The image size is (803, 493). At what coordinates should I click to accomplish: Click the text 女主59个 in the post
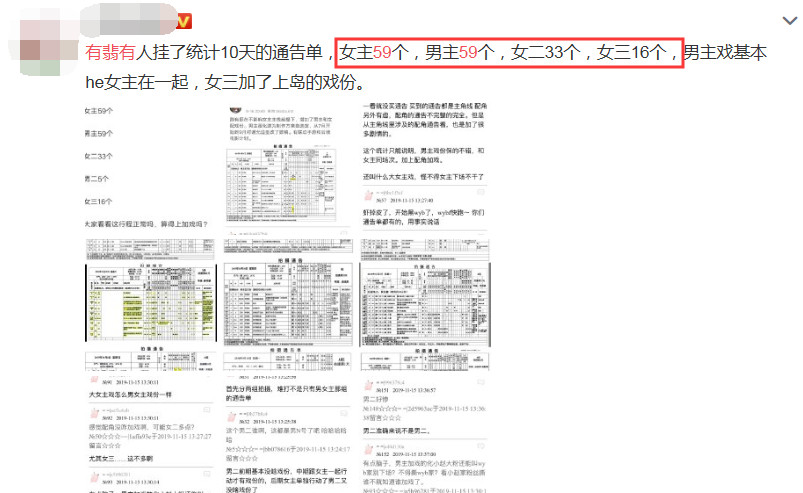374,52
